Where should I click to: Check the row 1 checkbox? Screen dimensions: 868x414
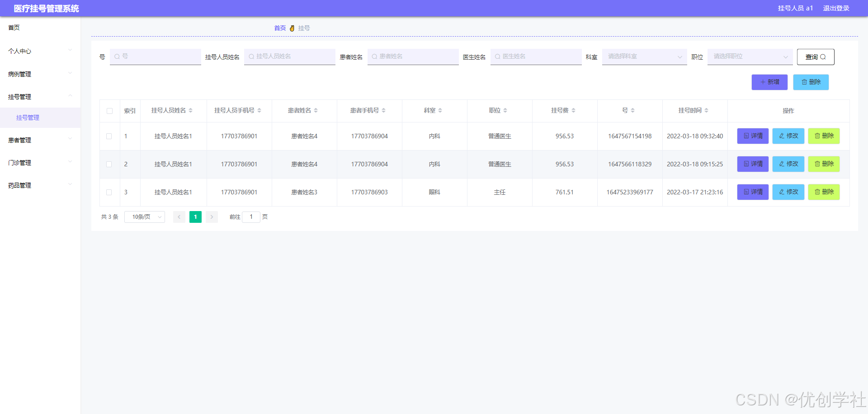[x=109, y=136]
